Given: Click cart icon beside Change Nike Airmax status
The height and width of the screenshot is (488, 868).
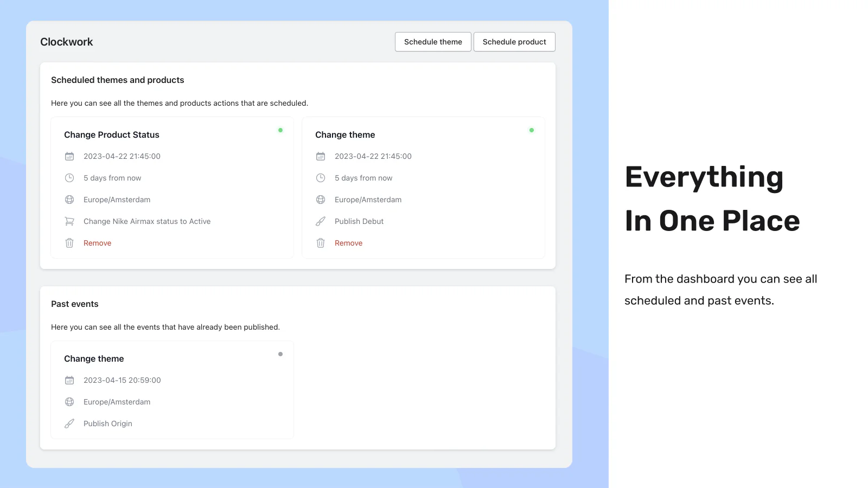Looking at the screenshot, I should [x=69, y=221].
